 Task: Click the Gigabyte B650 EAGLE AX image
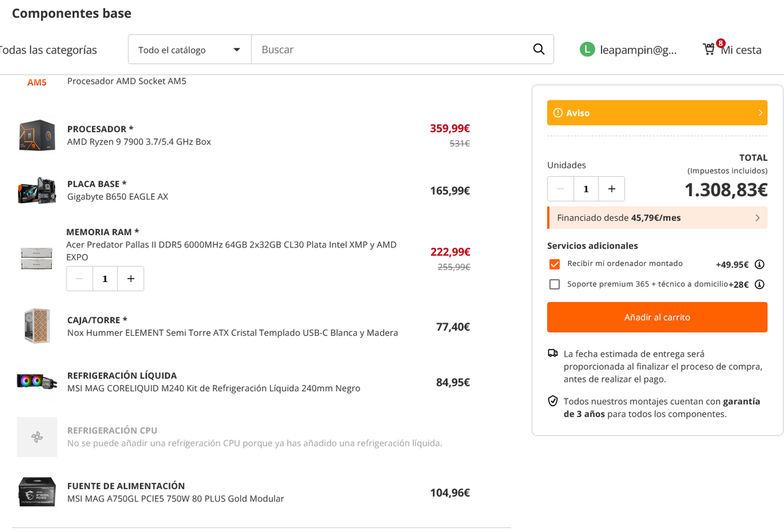(37, 190)
